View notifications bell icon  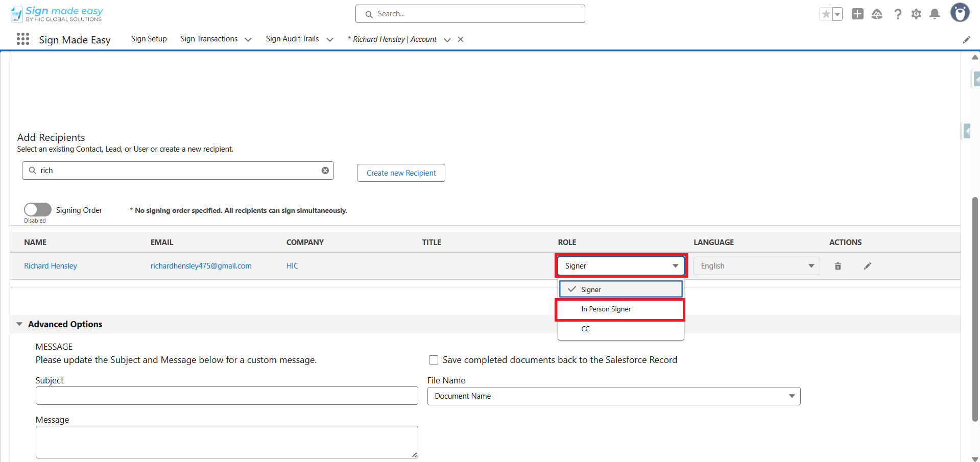click(x=935, y=14)
